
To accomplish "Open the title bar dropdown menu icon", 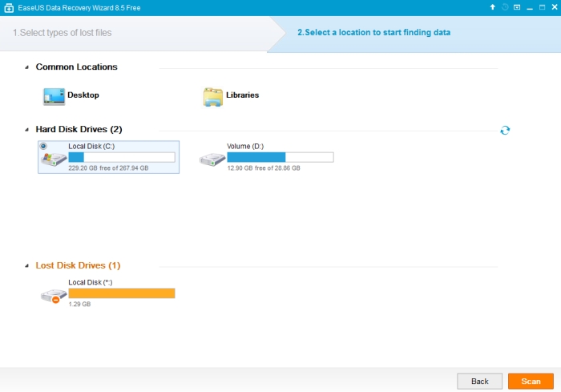I will point(517,7).
